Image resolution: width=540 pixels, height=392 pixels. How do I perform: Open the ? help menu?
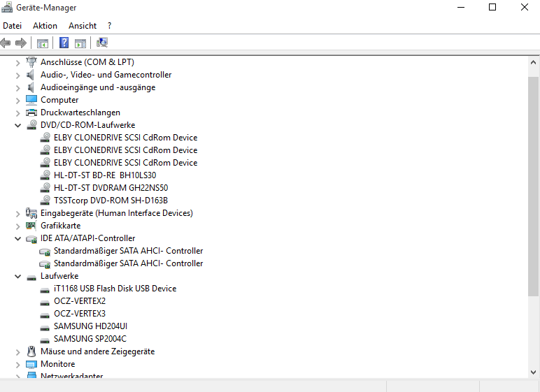tap(110, 26)
